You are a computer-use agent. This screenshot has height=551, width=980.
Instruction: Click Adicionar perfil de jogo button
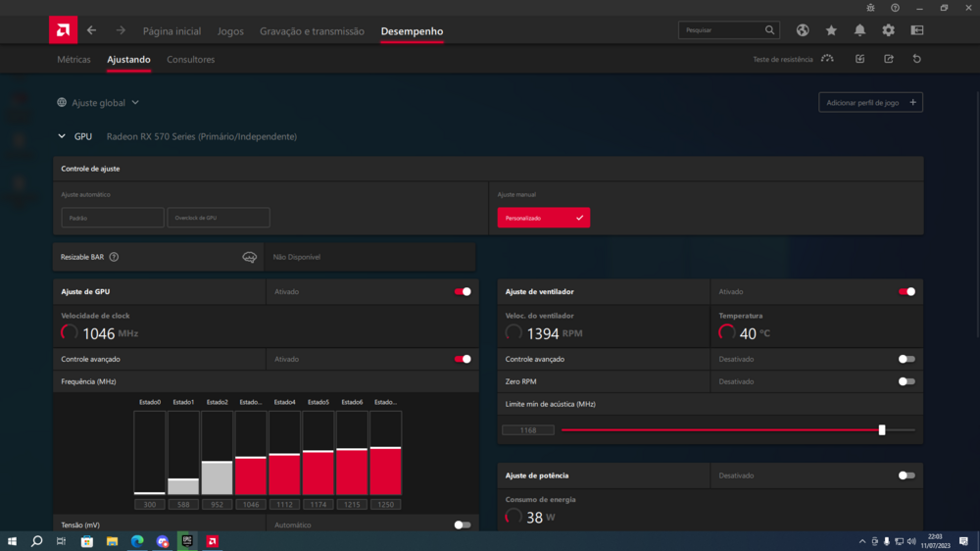click(870, 102)
